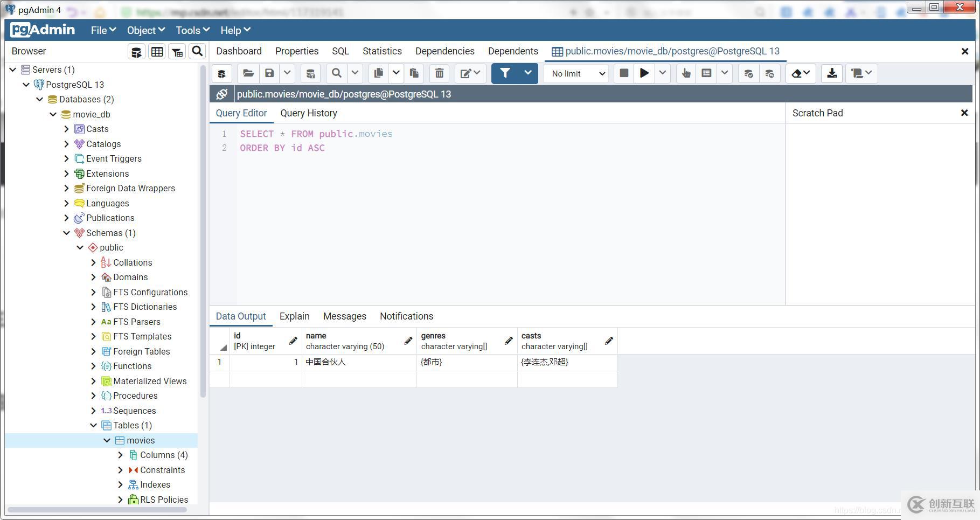Viewport: 980px width, 520px height.
Task: Switch to the Dashboard tab
Action: tap(239, 51)
